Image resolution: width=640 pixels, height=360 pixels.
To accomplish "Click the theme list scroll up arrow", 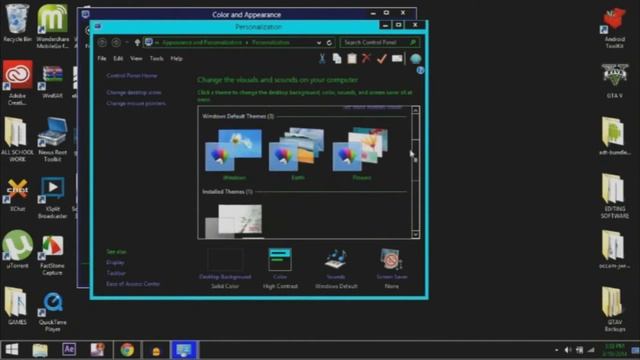I will (x=416, y=110).
